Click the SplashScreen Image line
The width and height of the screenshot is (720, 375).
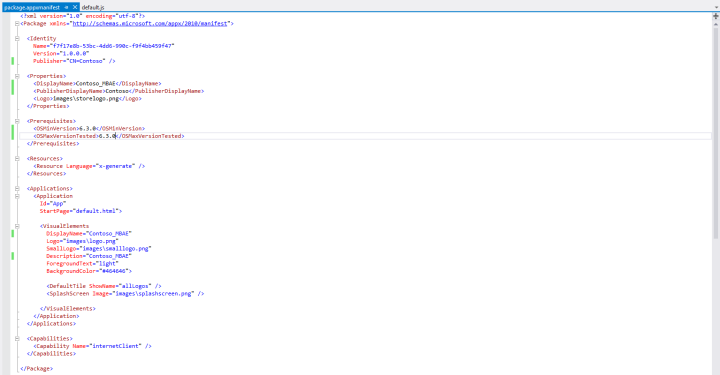click(x=125, y=294)
